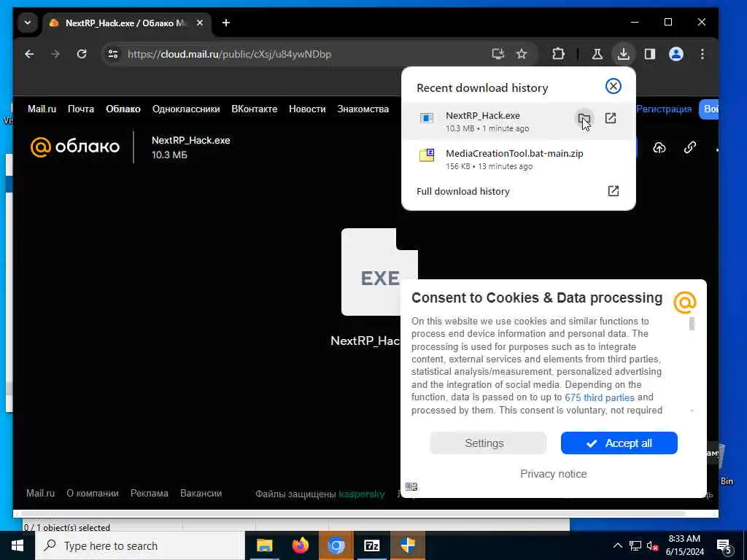Open cookie Settings button

pyautogui.click(x=488, y=443)
